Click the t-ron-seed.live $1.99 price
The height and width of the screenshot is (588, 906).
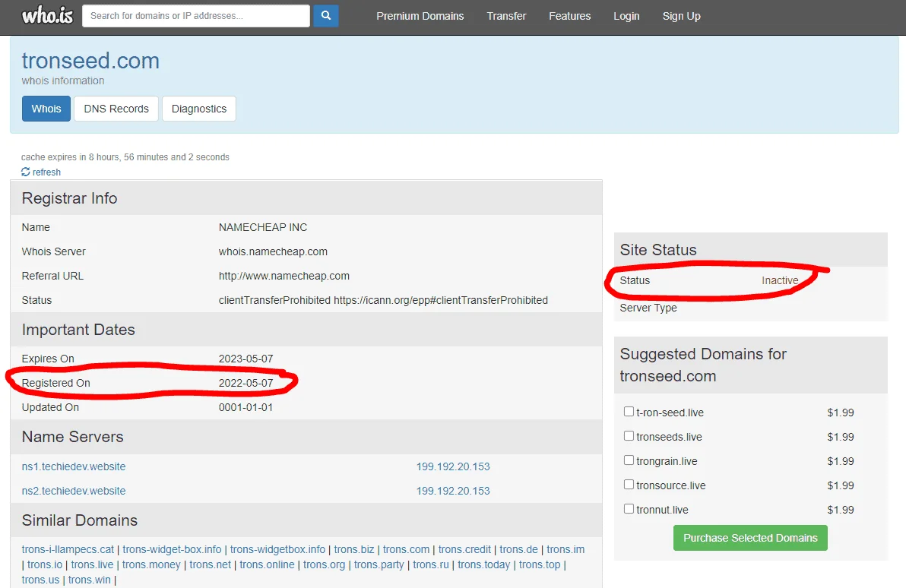click(840, 413)
